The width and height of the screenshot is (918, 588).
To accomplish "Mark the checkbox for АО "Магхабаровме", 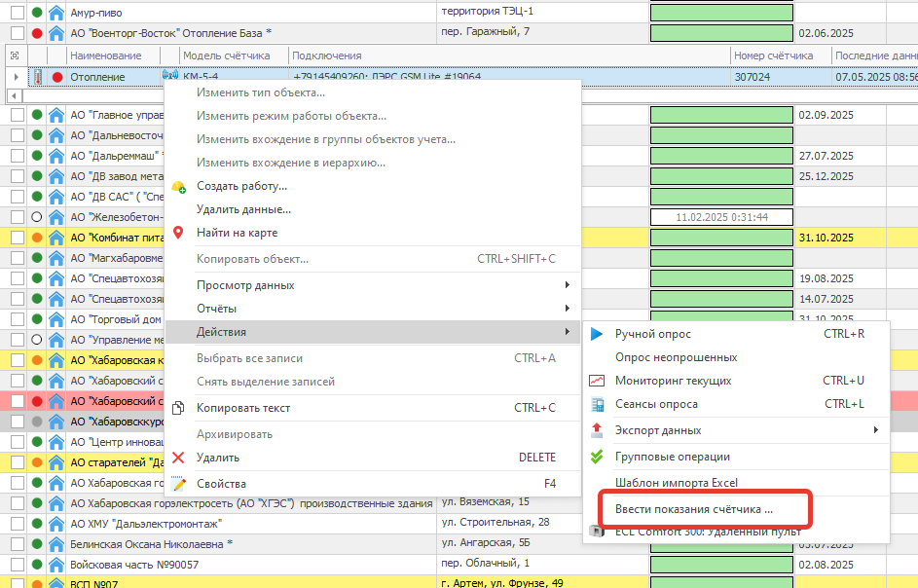I will click(x=18, y=258).
